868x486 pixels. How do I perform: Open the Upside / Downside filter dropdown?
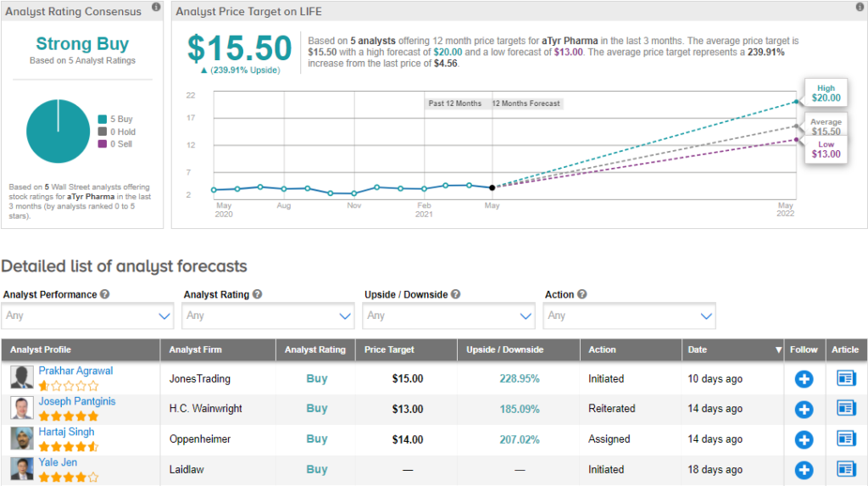click(448, 316)
